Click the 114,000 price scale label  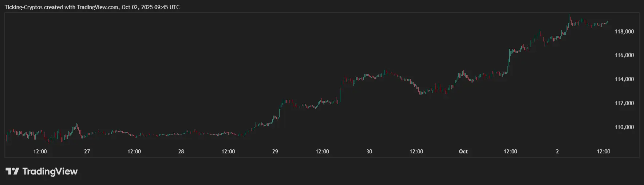[624, 79]
